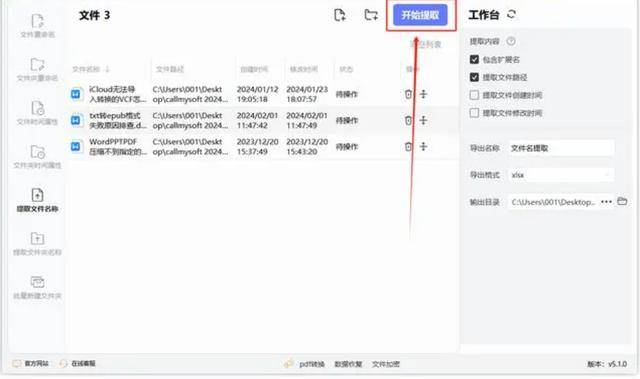Delete the iCloud file row
Screen dimensions: 640x379
click(408, 94)
